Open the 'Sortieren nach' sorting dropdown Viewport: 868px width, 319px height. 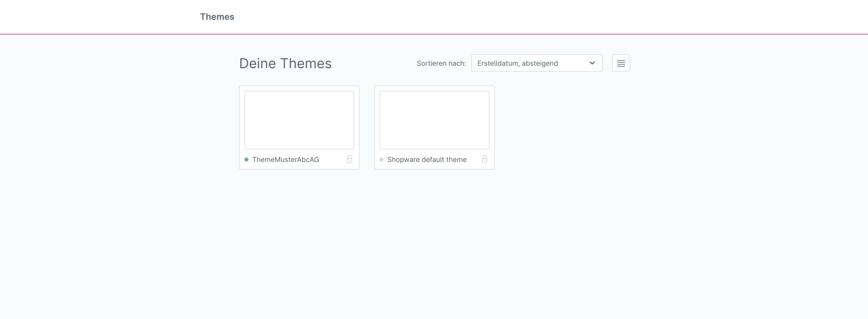(x=536, y=63)
